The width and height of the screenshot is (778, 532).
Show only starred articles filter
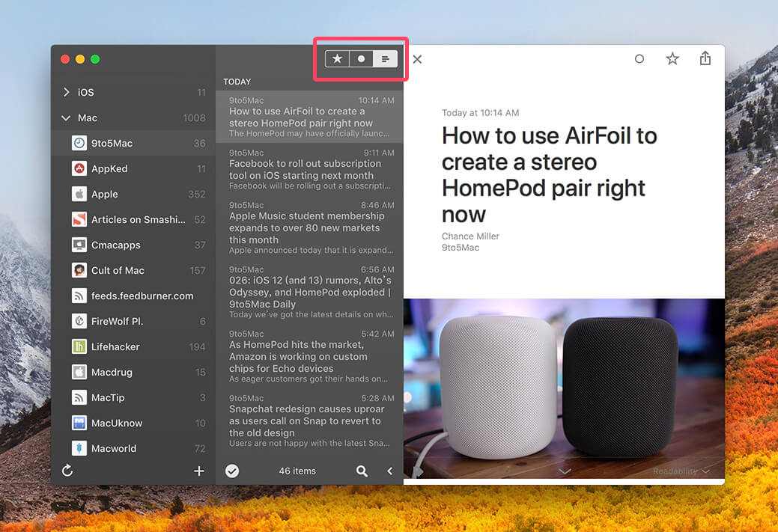coord(337,59)
